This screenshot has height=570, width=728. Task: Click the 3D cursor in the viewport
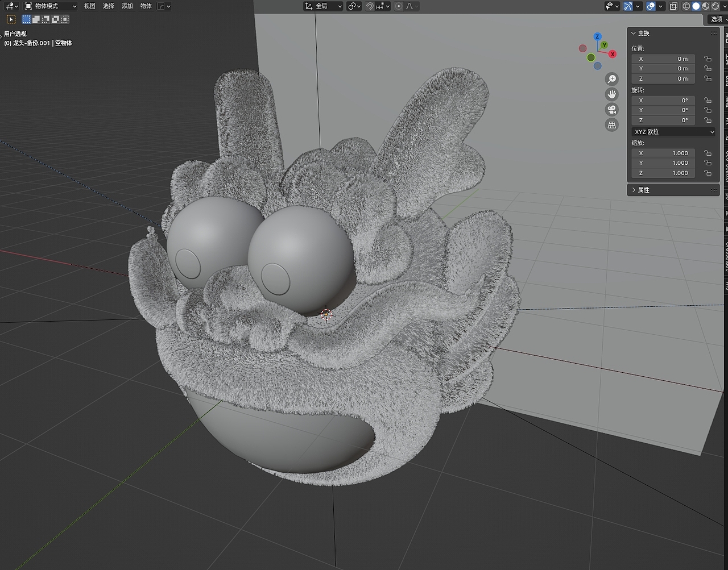tap(326, 314)
